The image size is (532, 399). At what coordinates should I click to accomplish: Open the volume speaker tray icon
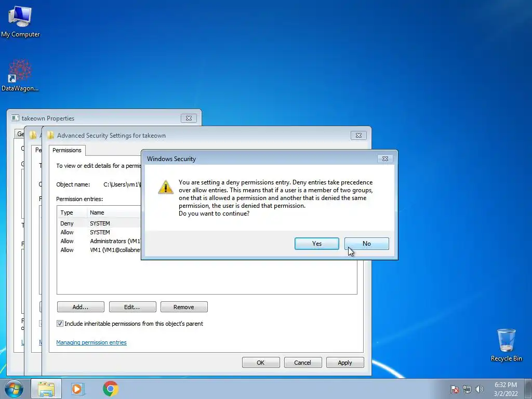(480, 389)
